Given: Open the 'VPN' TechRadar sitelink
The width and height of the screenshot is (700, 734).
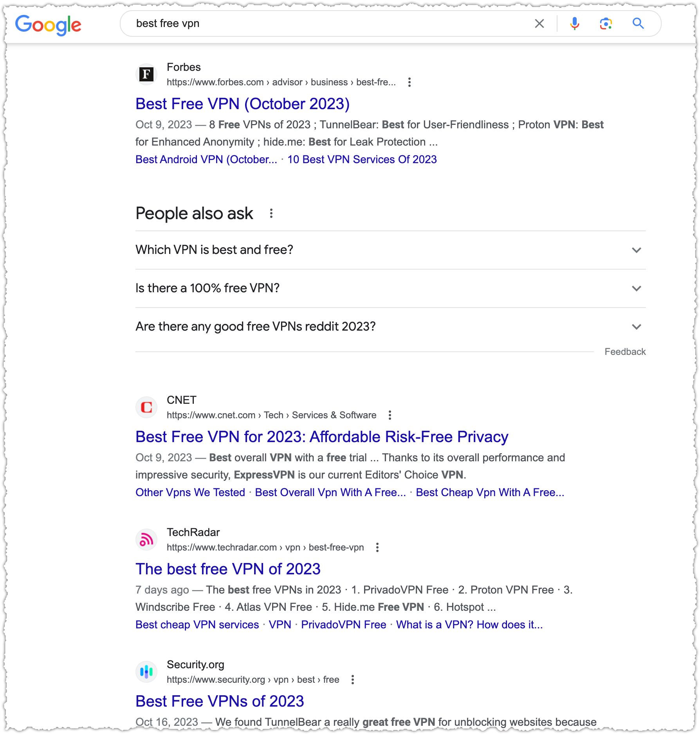Looking at the screenshot, I should pyautogui.click(x=280, y=624).
